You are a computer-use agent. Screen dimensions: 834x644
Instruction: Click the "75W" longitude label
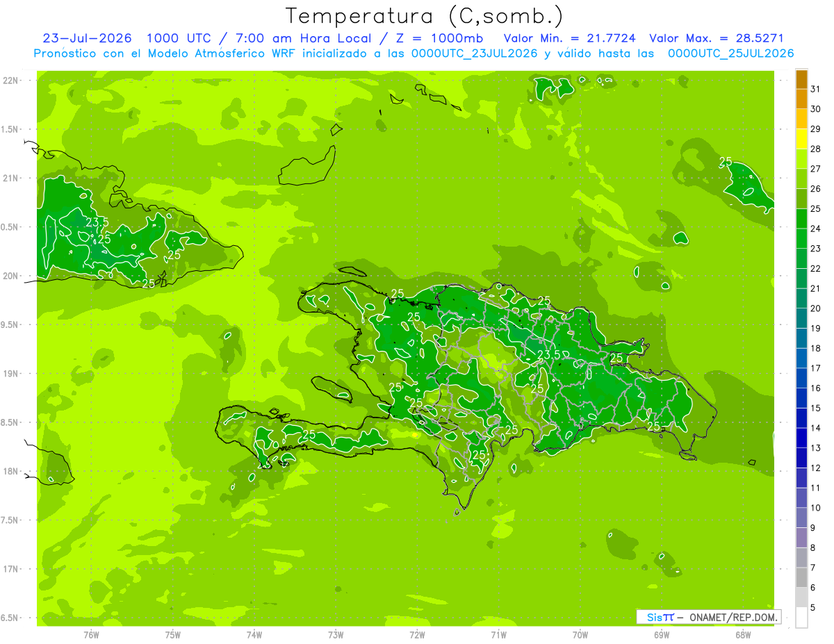[173, 635]
